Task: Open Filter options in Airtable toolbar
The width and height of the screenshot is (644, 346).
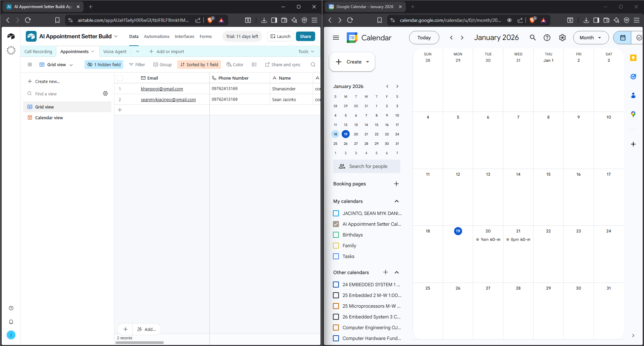Action: (x=137, y=64)
